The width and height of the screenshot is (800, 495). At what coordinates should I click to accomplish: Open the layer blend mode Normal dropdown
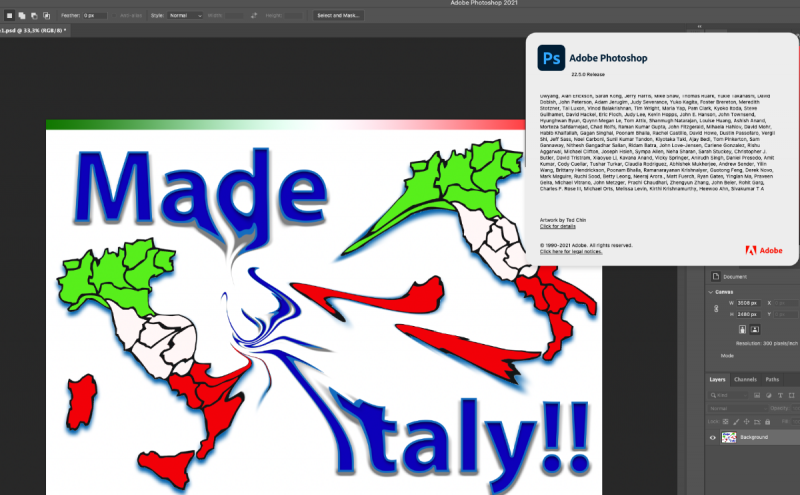pyautogui.click(x=737, y=408)
